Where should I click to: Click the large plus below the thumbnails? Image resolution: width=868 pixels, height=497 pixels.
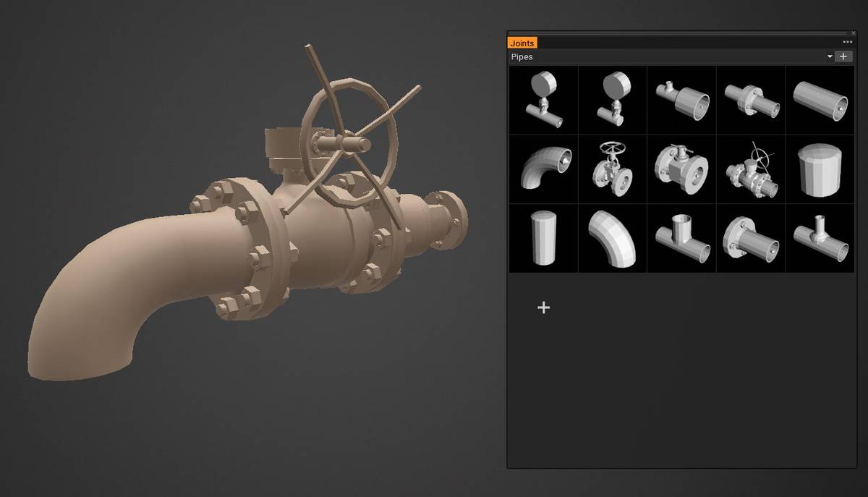pyautogui.click(x=544, y=307)
